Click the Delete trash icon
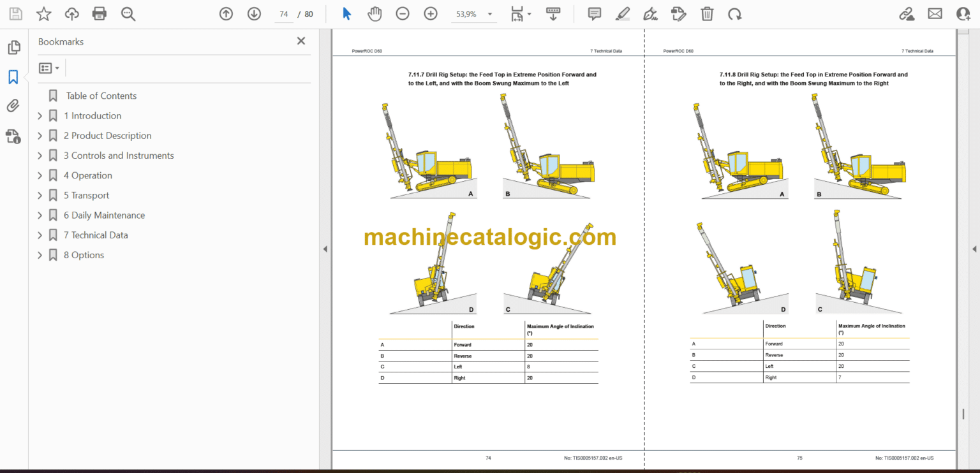980x473 pixels. point(707,14)
